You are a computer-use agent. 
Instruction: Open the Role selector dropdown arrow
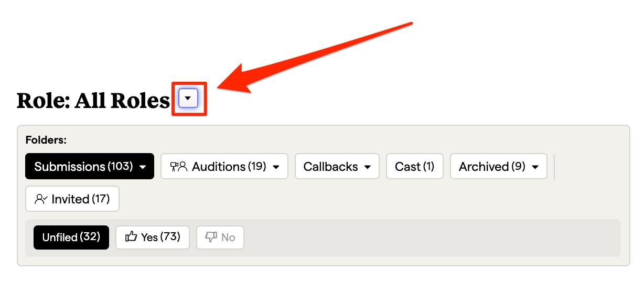[x=188, y=99]
